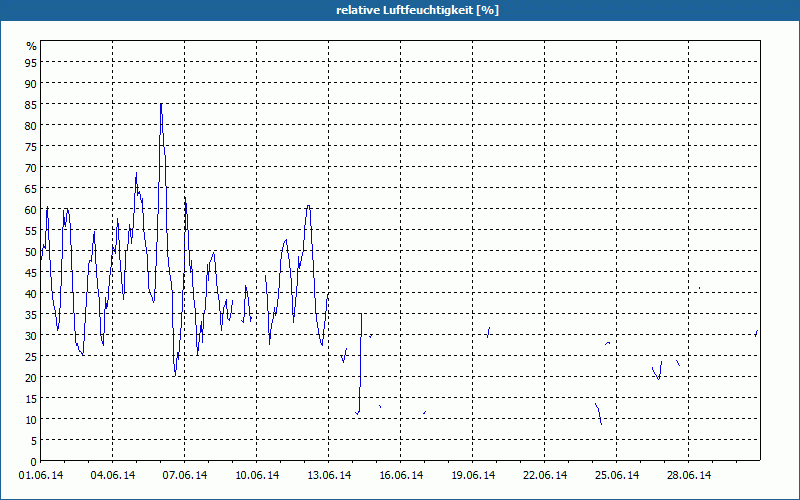Click the 35 y-axis tick label
This screenshot has width=800, height=500.
click(x=30, y=315)
